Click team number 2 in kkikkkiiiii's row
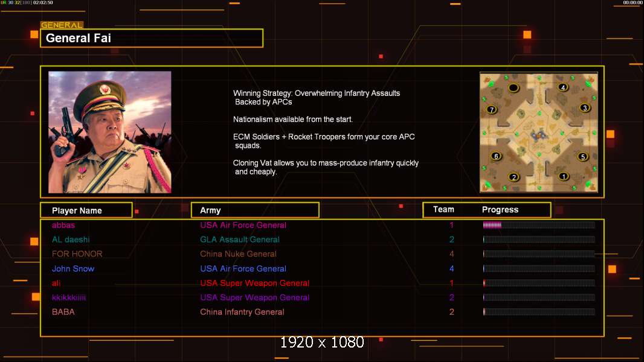The width and height of the screenshot is (644, 362). click(451, 297)
